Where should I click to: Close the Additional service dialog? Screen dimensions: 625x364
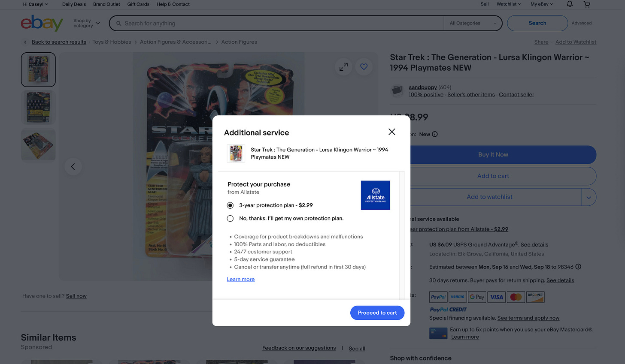(391, 132)
